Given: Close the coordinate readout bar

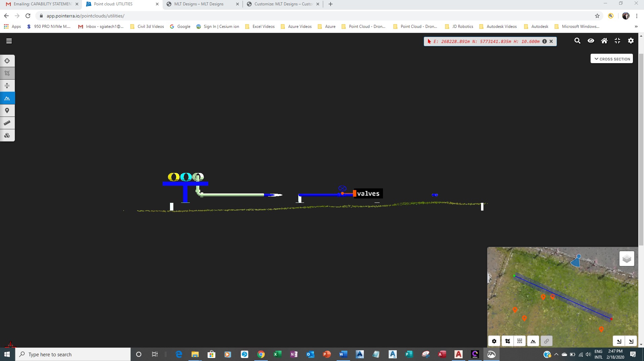Looking at the screenshot, I should [x=551, y=41].
